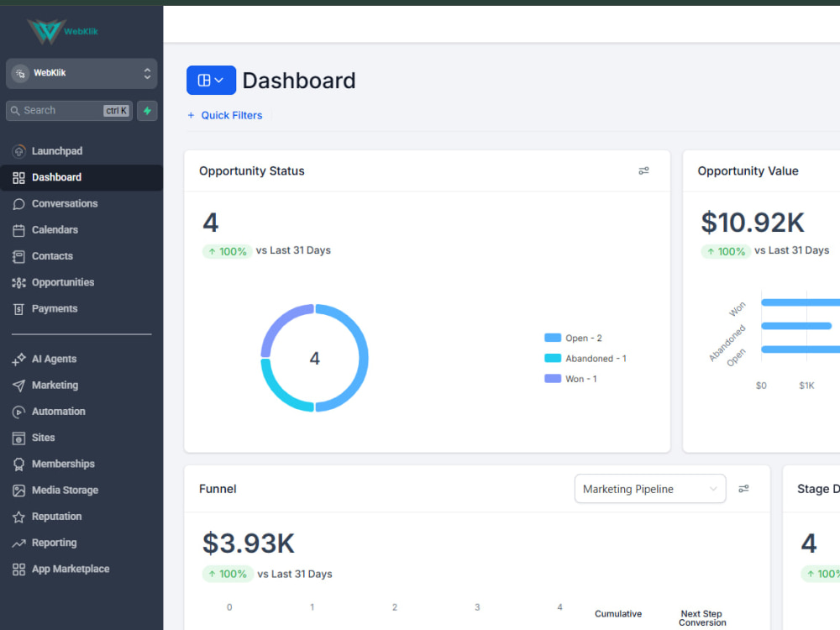The height and width of the screenshot is (630, 840).
Task: Go to Marketing
Action: tap(81, 386)
